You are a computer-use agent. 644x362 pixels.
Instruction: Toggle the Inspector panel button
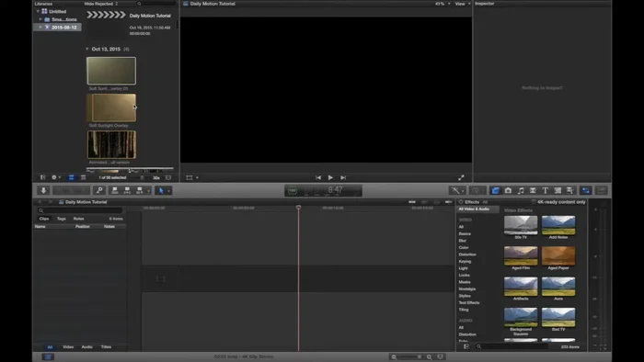click(x=586, y=190)
